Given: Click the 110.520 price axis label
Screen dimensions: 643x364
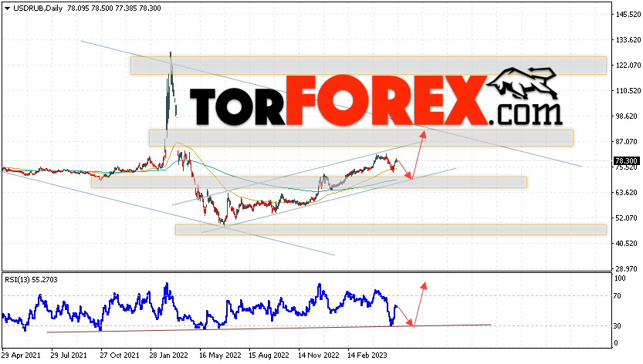Looking at the screenshot, I should [x=628, y=90].
